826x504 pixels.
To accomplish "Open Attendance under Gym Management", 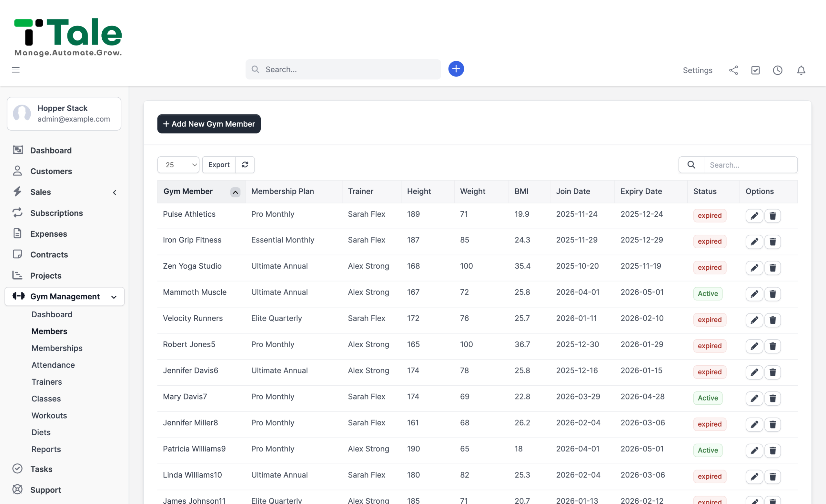I will click(53, 365).
